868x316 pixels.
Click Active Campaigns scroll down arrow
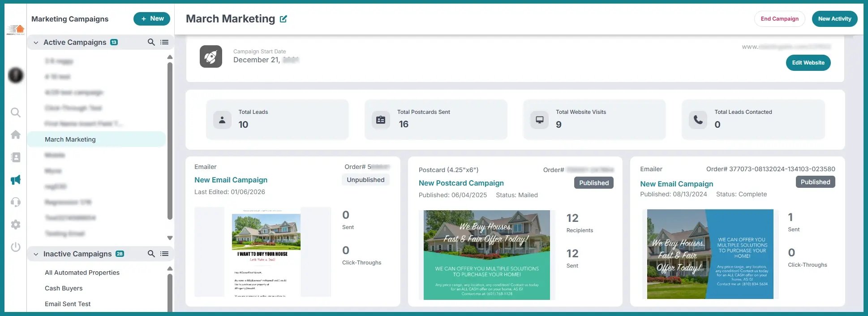click(x=170, y=238)
